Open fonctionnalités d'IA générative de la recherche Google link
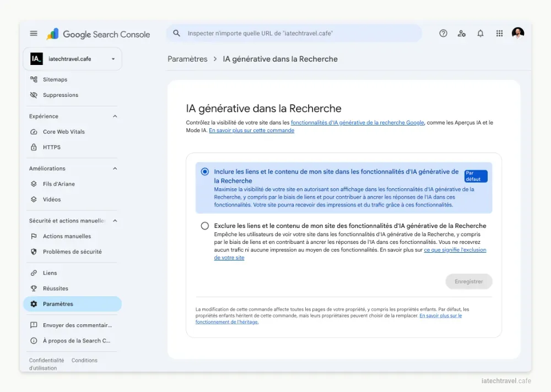 coord(358,123)
